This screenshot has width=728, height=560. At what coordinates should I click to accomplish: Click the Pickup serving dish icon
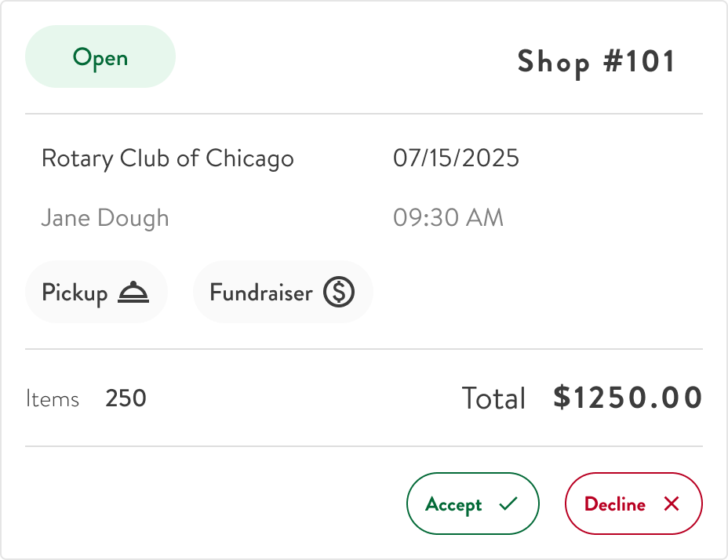pos(133,292)
